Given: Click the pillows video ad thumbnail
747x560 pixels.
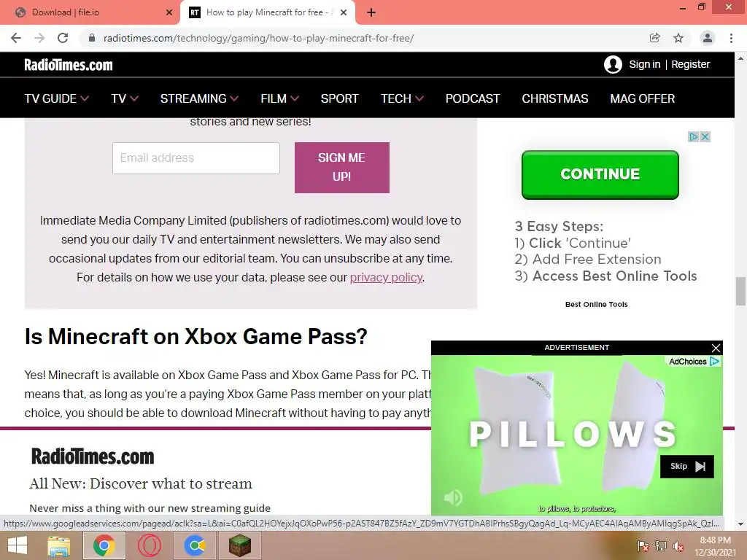Looking at the screenshot, I should [x=576, y=435].
